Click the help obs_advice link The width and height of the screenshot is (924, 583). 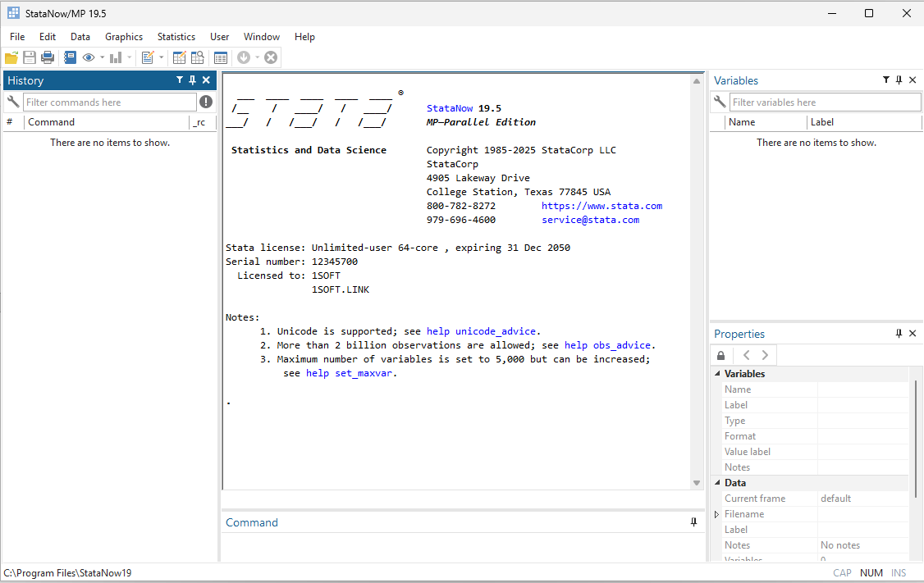click(x=607, y=345)
